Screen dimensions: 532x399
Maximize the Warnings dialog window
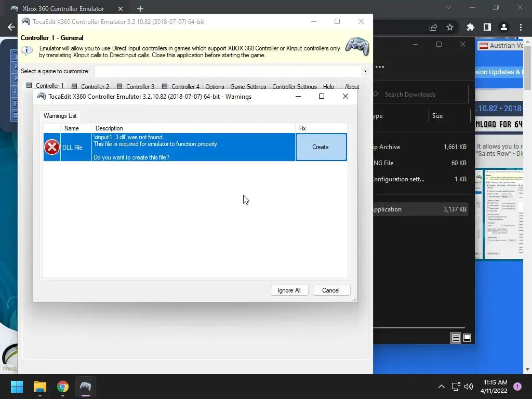point(321,96)
